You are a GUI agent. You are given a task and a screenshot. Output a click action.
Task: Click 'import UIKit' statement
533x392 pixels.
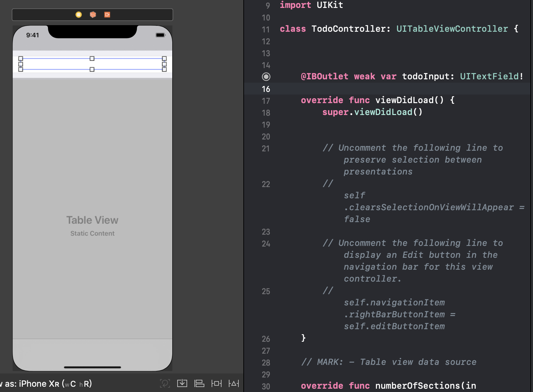click(x=311, y=5)
